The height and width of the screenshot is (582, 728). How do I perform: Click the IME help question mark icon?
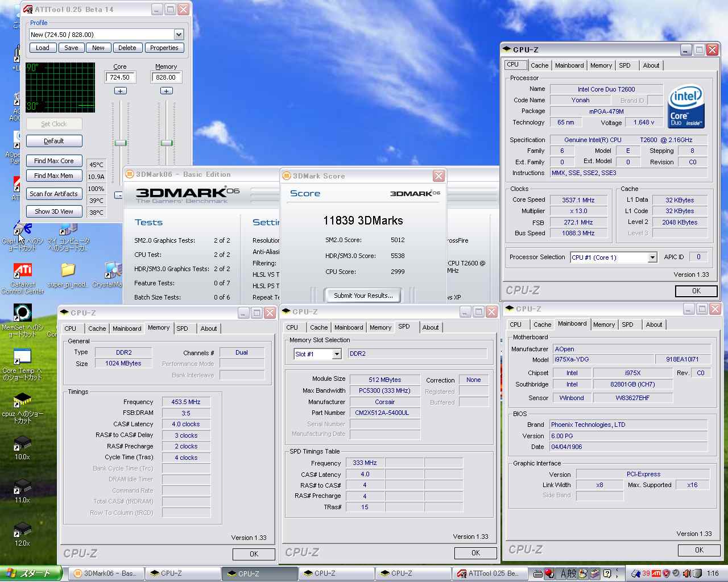click(607, 573)
